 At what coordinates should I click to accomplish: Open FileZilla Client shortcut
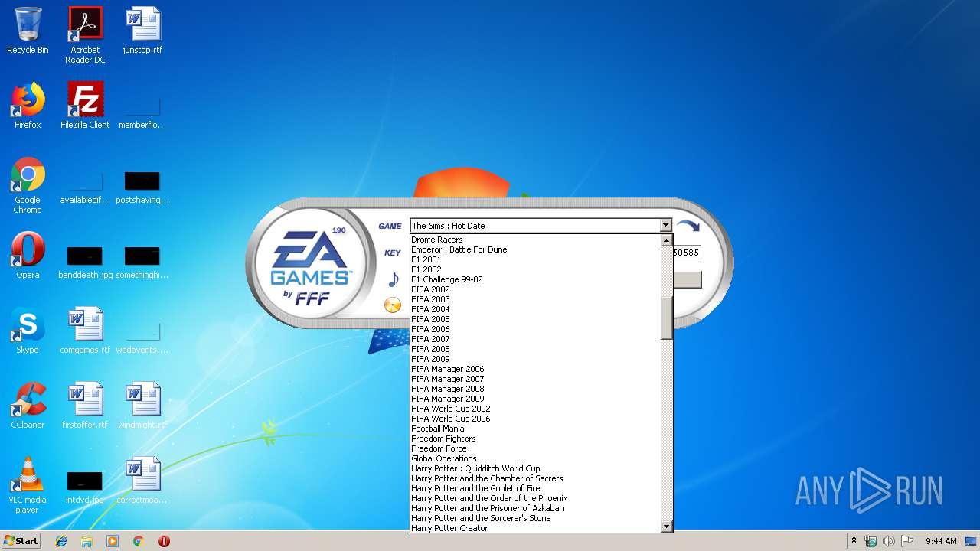coord(85,106)
